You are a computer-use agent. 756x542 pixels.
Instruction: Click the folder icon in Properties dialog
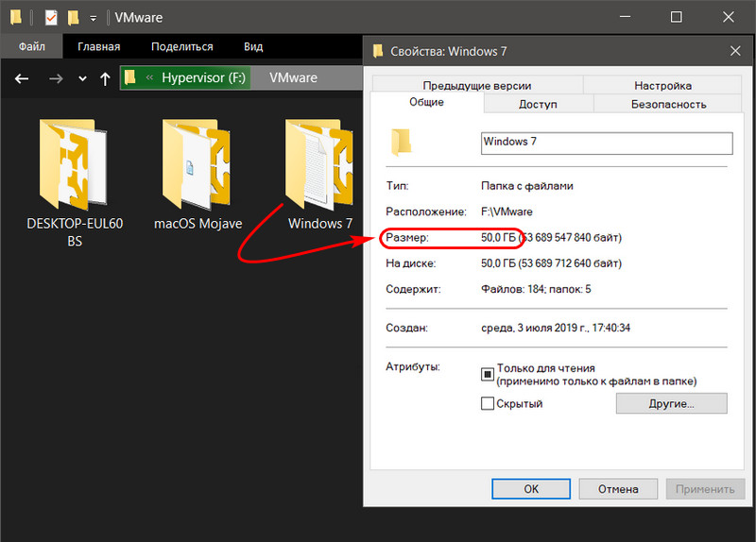click(401, 143)
